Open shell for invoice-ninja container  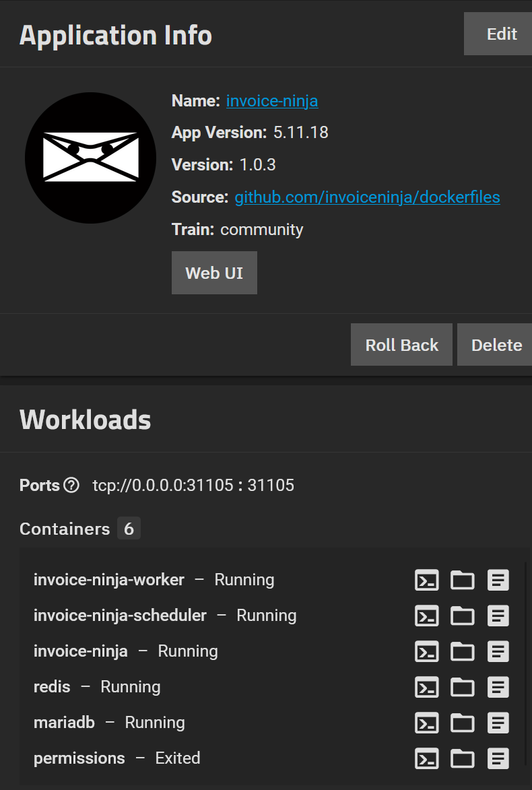pos(427,651)
